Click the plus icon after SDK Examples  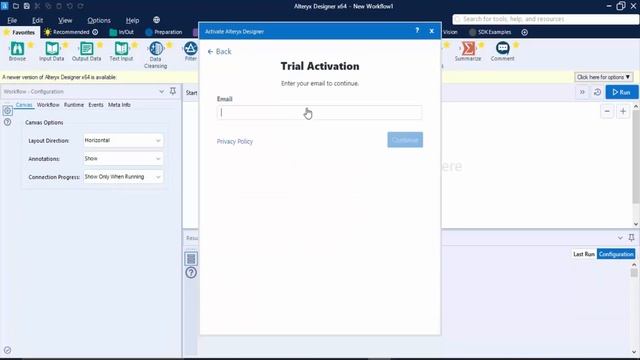(x=524, y=32)
